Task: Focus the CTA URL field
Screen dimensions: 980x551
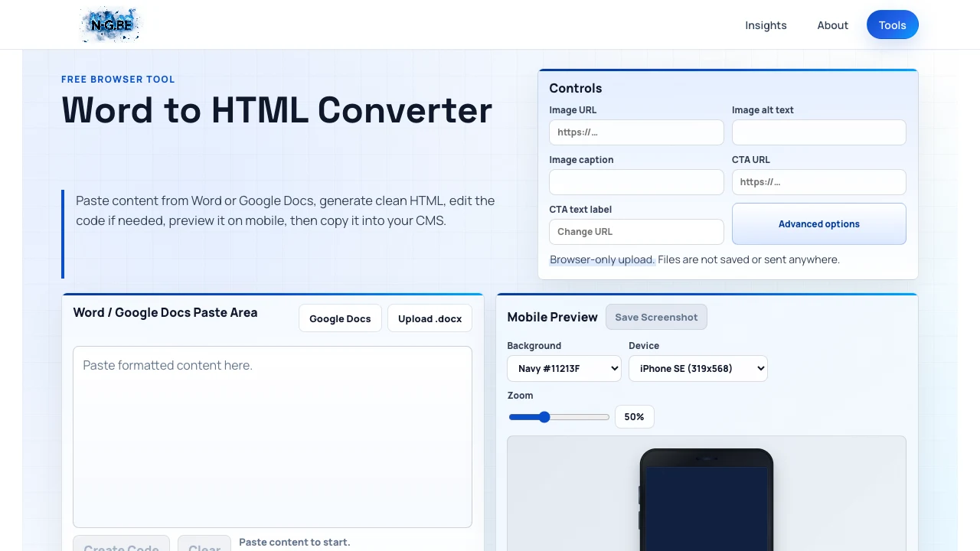Action: 819,182
